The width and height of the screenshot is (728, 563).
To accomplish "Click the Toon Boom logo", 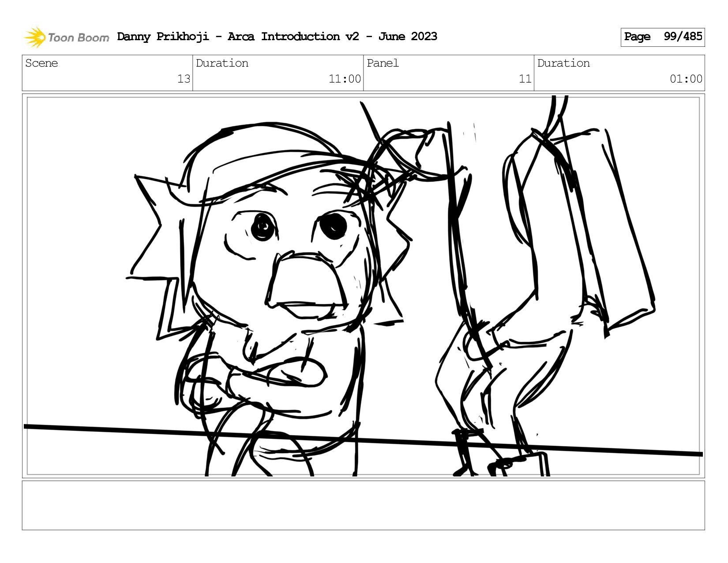I will point(66,37).
